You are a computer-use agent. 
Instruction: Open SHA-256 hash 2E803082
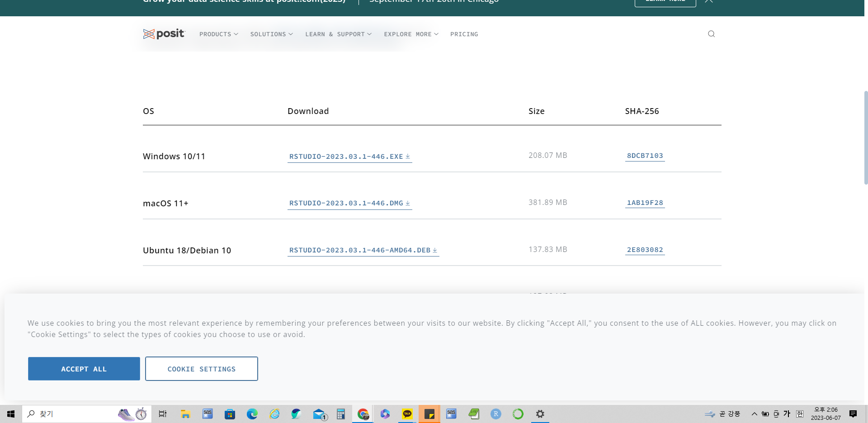[x=645, y=250]
